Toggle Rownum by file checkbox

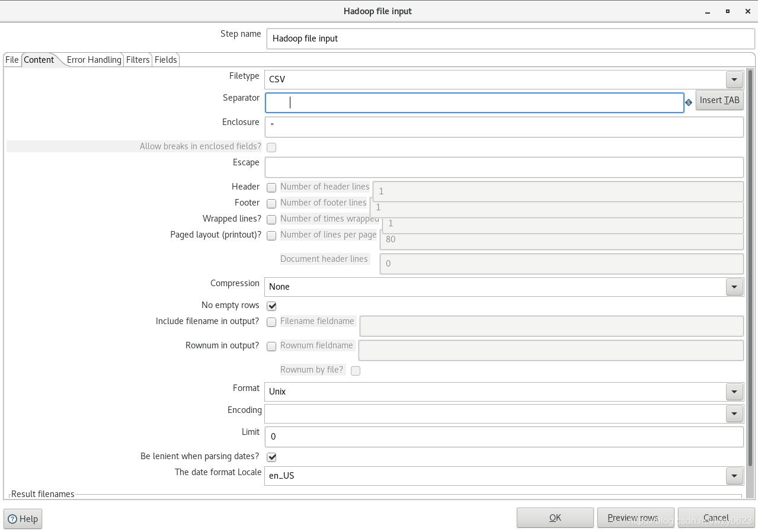[x=356, y=371]
